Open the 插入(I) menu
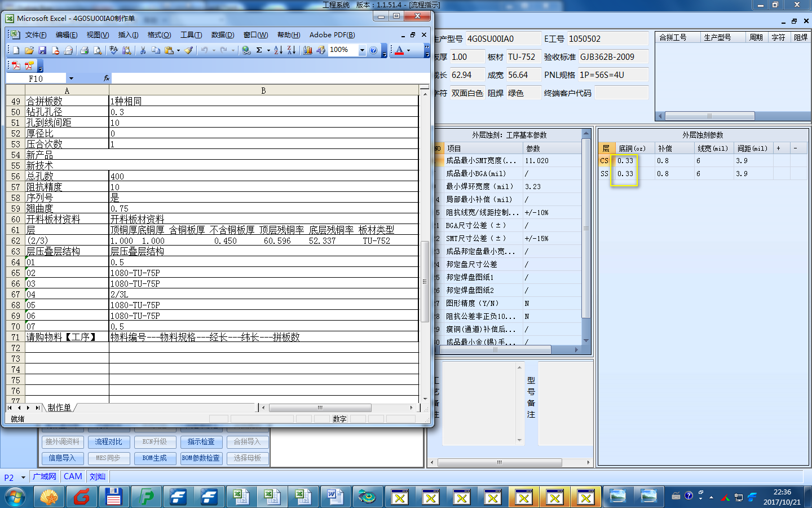Viewport: 812px width, 508px height. [x=128, y=35]
